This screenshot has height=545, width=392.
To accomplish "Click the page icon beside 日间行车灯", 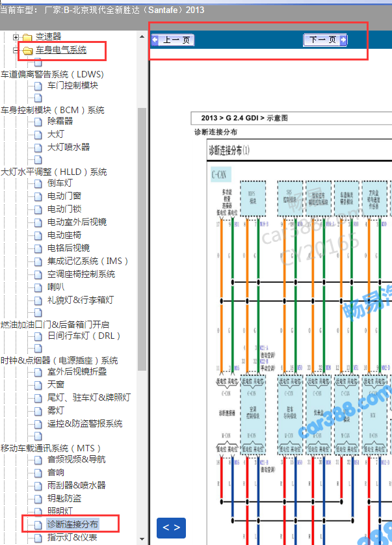I will [38, 336].
